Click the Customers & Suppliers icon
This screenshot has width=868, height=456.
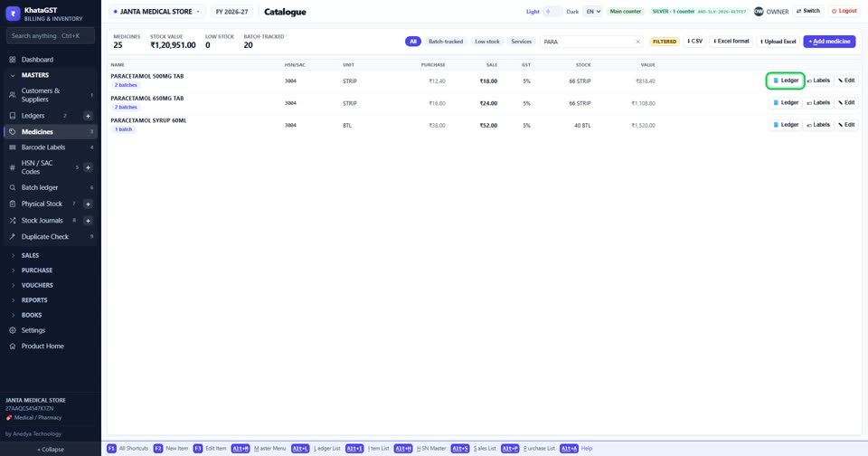(x=12, y=95)
